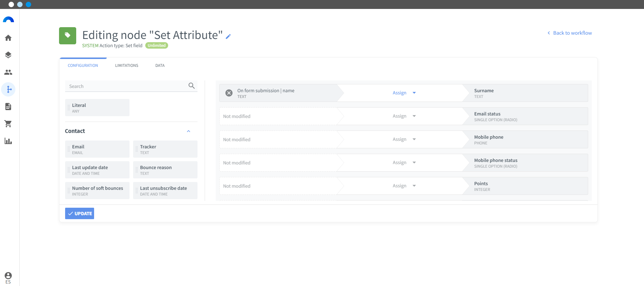This screenshot has height=286, width=644.
Task: Open the home icon in sidebar
Action: click(x=8, y=38)
